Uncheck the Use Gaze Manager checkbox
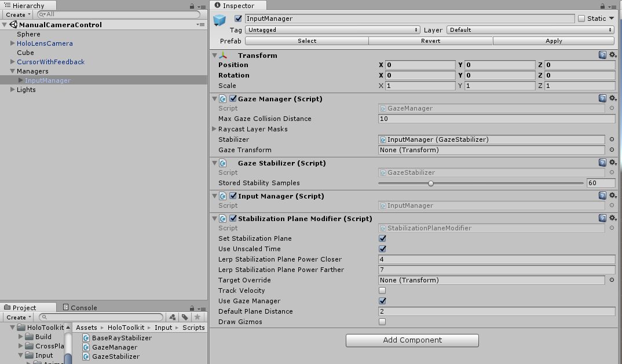 point(382,301)
